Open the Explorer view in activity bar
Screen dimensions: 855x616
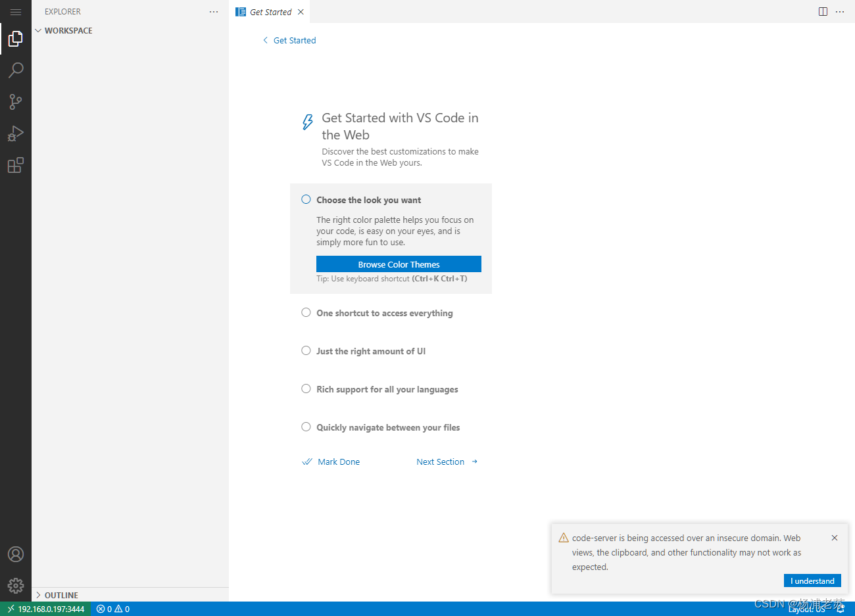click(16, 39)
